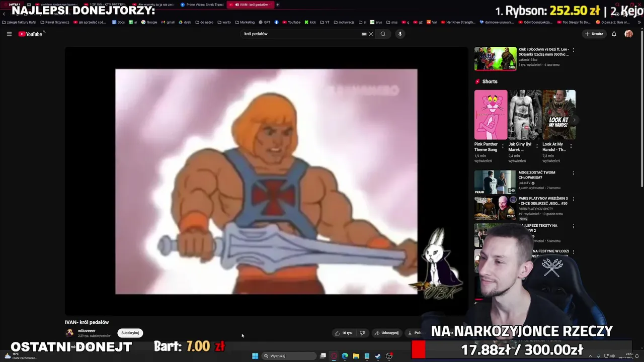Open Task View on the taskbar
The image size is (644, 362).
click(x=323, y=356)
